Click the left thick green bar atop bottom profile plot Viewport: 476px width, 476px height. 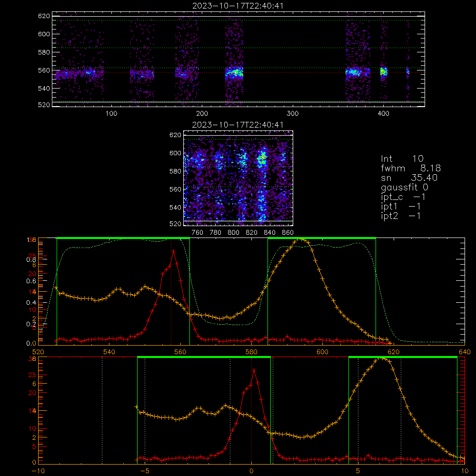(x=204, y=357)
